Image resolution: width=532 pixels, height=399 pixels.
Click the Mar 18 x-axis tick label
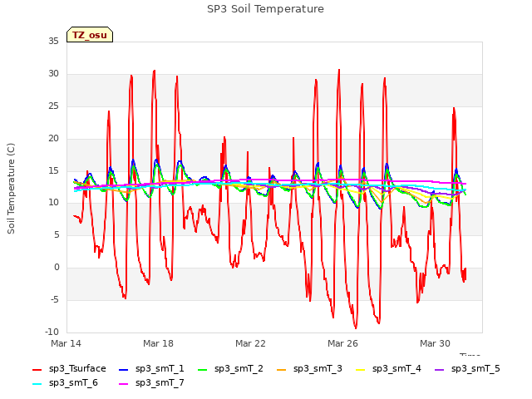(x=158, y=343)
